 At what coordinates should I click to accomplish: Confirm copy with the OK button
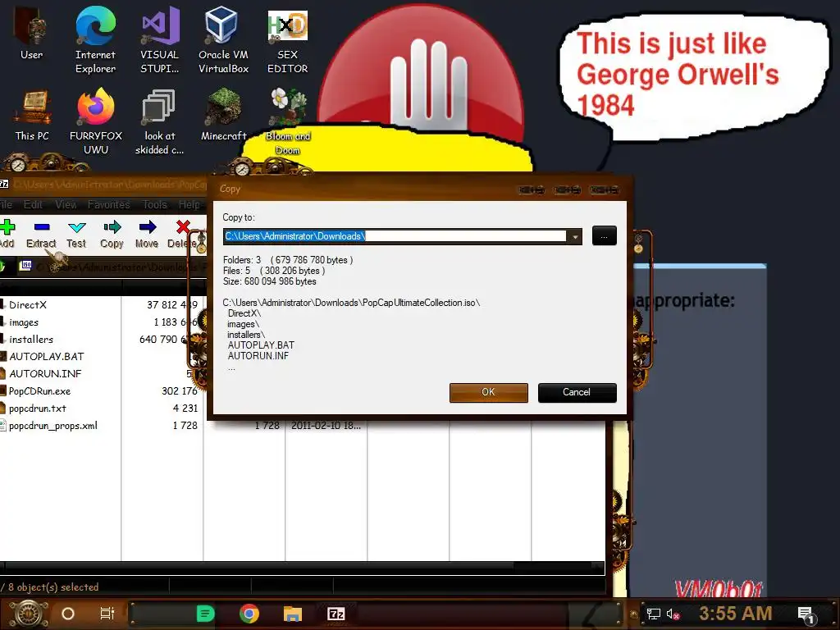489,392
